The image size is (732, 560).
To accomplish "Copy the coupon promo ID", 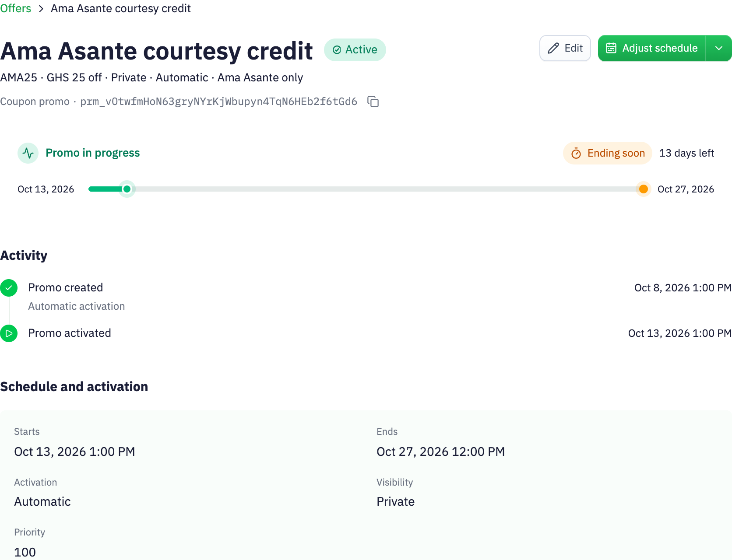I will (373, 101).
